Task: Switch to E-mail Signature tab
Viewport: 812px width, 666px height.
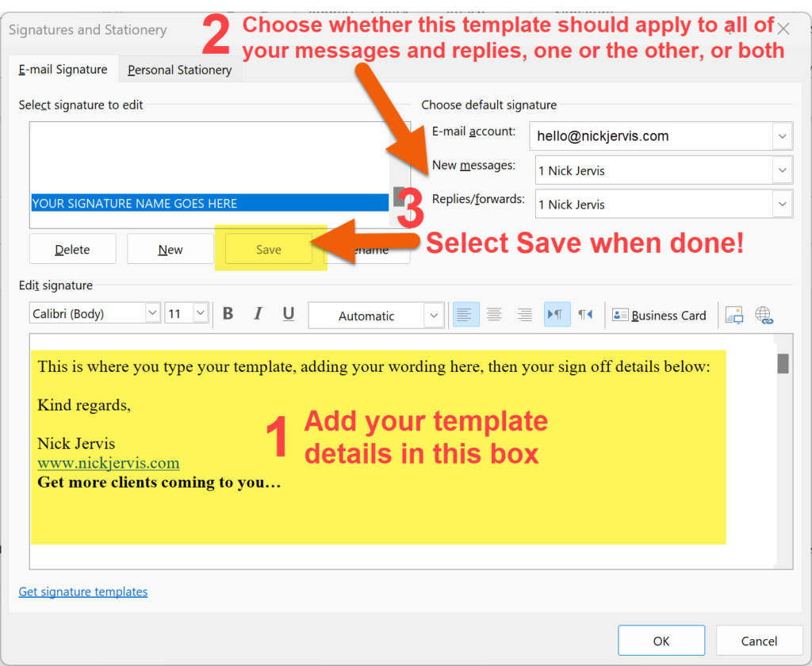Action: click(x=63, y=70)
